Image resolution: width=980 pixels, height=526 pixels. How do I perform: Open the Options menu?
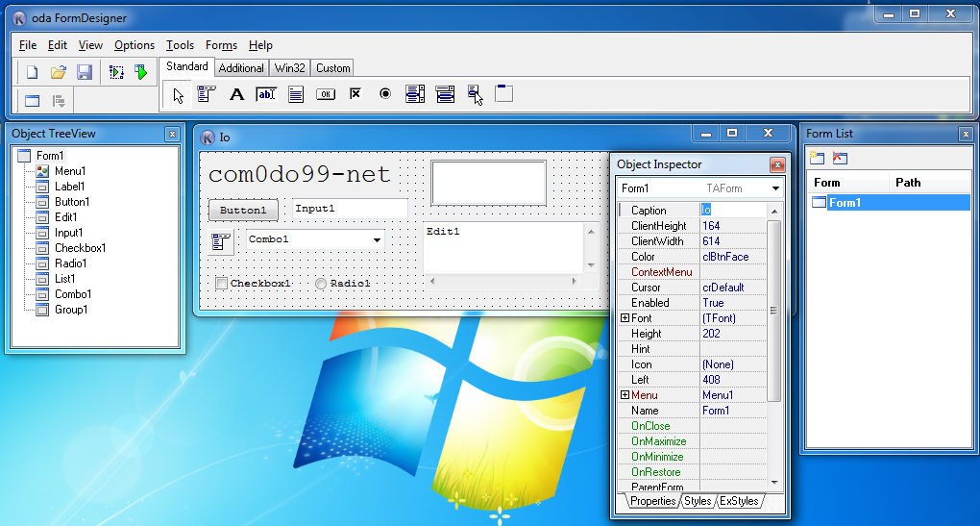pyautogui.click(x=135, y=45)
